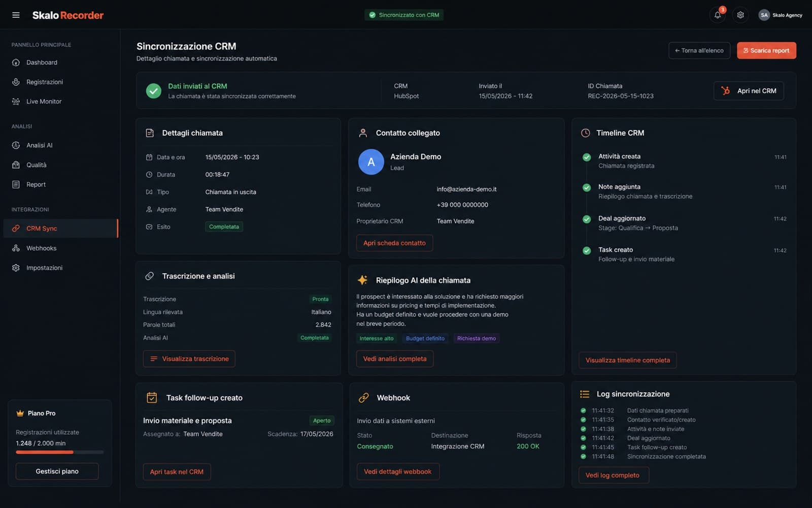The height and width of the screenshot is (508, 812).
Task: Click the green success checkmark icon
Action: [x=154, y=91]
